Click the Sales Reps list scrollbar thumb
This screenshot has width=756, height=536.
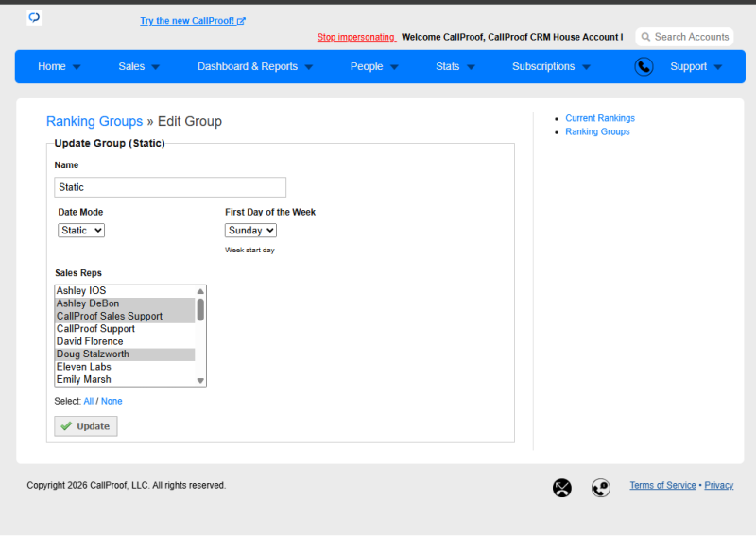[x=200, y=310]
